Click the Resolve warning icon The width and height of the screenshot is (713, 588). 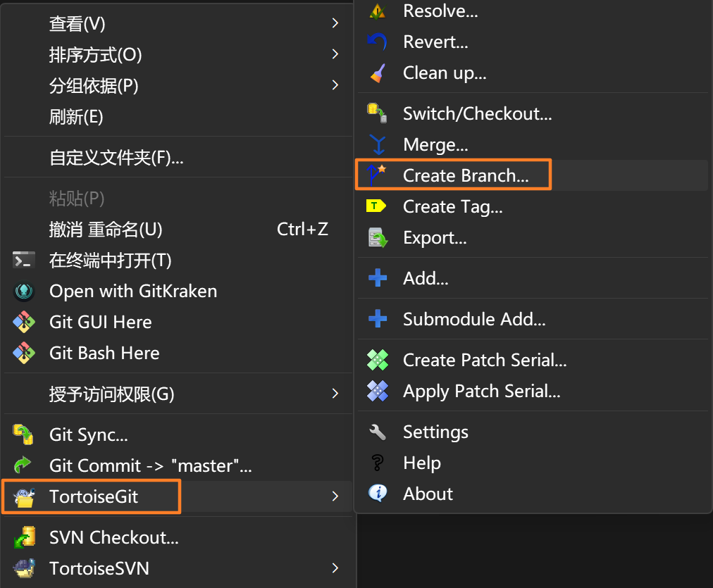378,11
